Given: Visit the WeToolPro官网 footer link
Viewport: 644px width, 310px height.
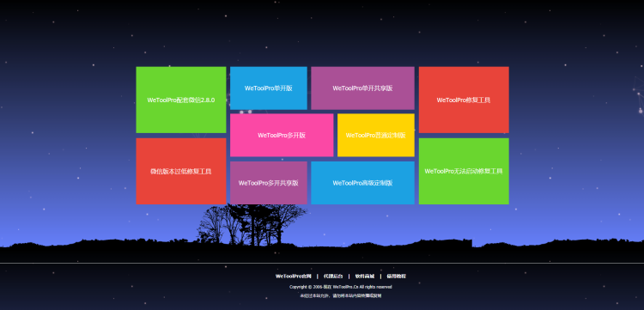Looking at the screenshot, I should click(x=294, y=277).
